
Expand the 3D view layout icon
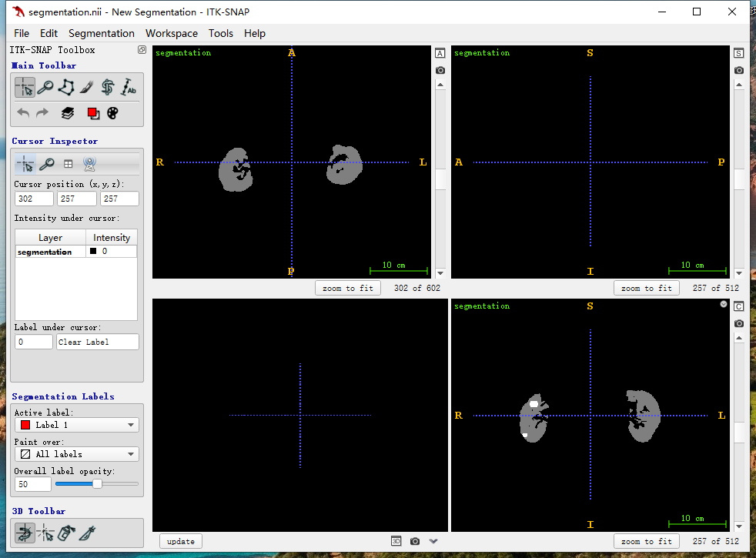click(396, 541)
